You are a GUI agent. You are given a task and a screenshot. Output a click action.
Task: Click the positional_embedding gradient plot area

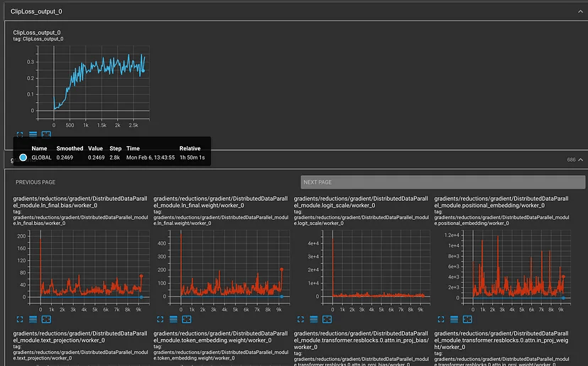pos(516,267)
